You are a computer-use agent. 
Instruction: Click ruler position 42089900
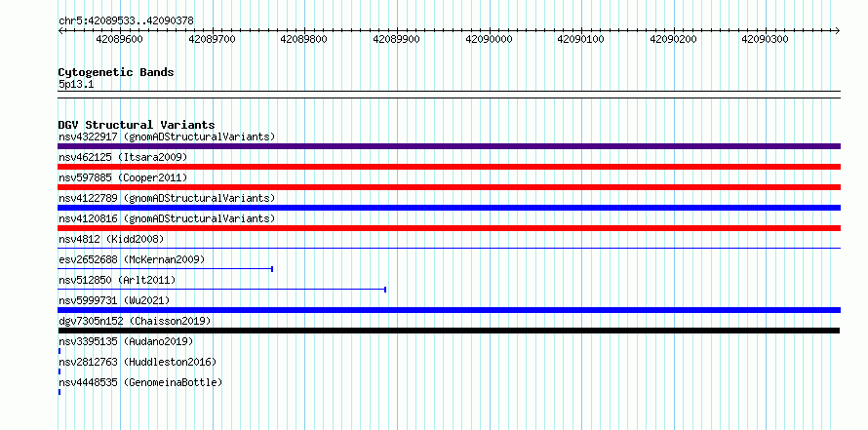coord(396,39)
